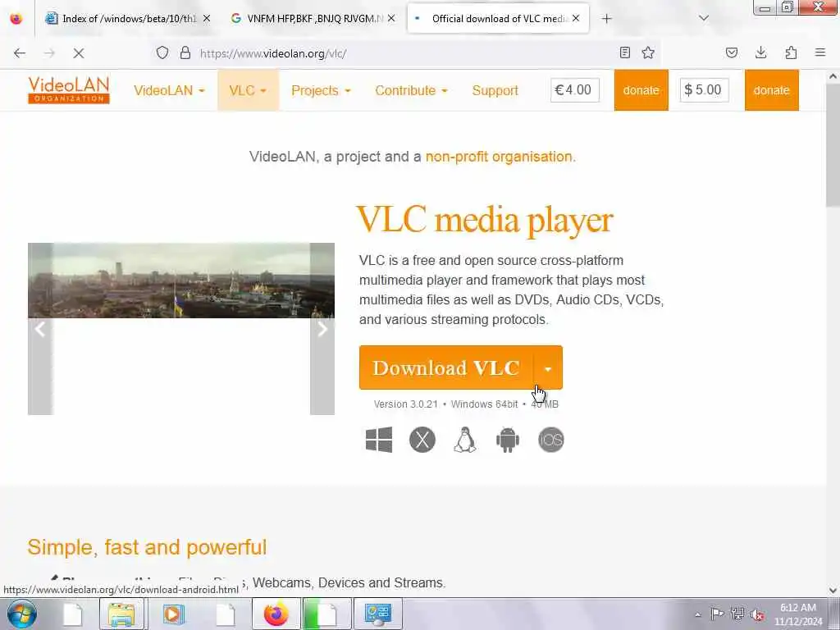Screen dimensions: 840x630
Task: Click the donate button next to €4.00
Action: coord(641,90)
